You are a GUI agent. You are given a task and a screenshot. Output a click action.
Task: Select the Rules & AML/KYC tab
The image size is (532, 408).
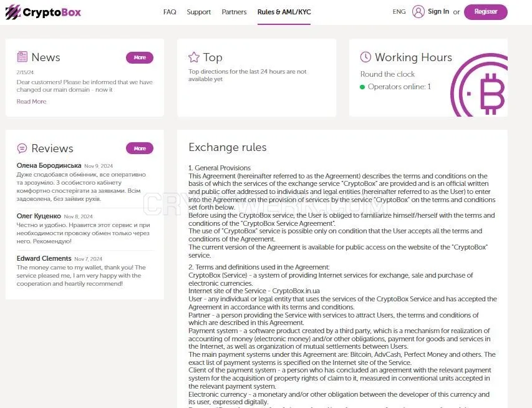point(284,12)
